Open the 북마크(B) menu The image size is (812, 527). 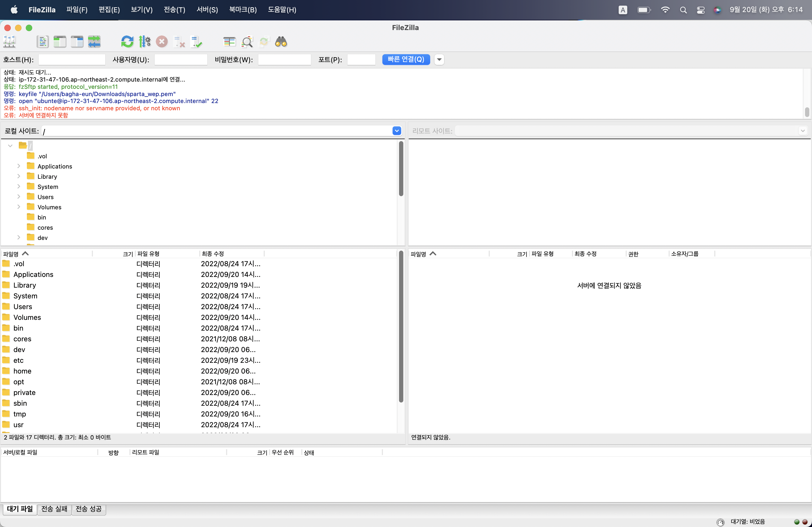pyautogui.click(x=243, y=10)
